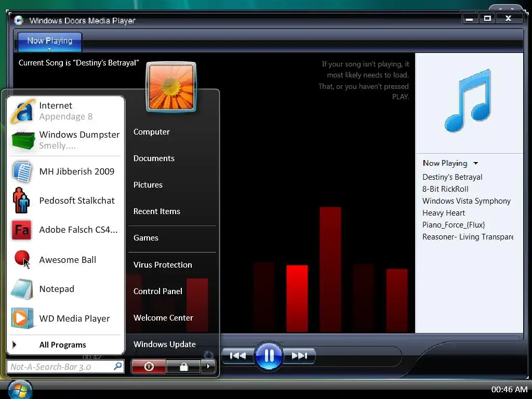Screen dimensions: 532x399
Task: Click into the Not-A-Search-Bar 3.0 field
Action: click(65, 366)
